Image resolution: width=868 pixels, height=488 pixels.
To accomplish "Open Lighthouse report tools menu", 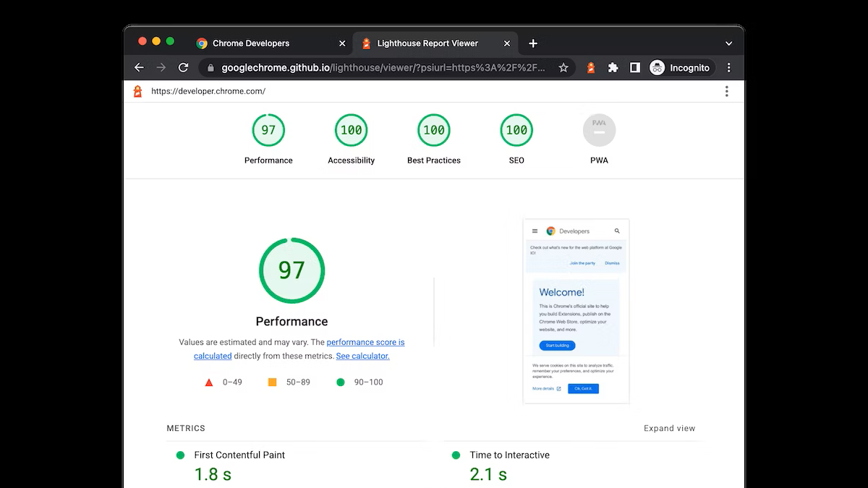I will pyautogui.click(x=726, y=91).
